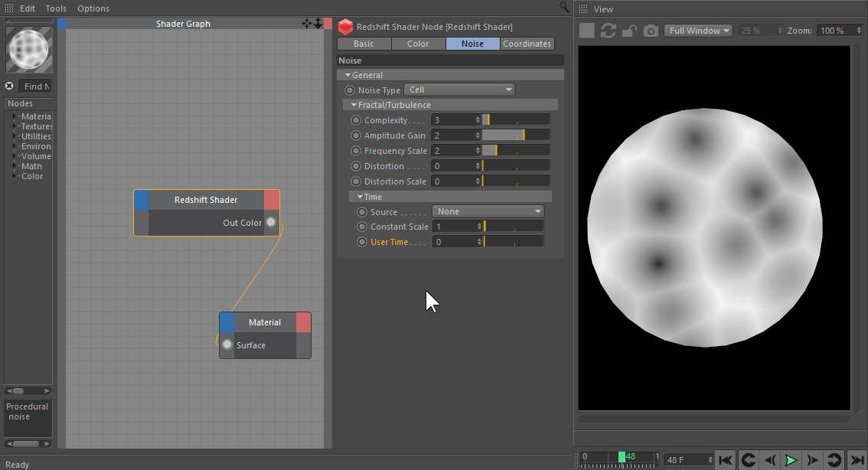
Task: Click the Complexity slider track
Action: coord(516,120)
